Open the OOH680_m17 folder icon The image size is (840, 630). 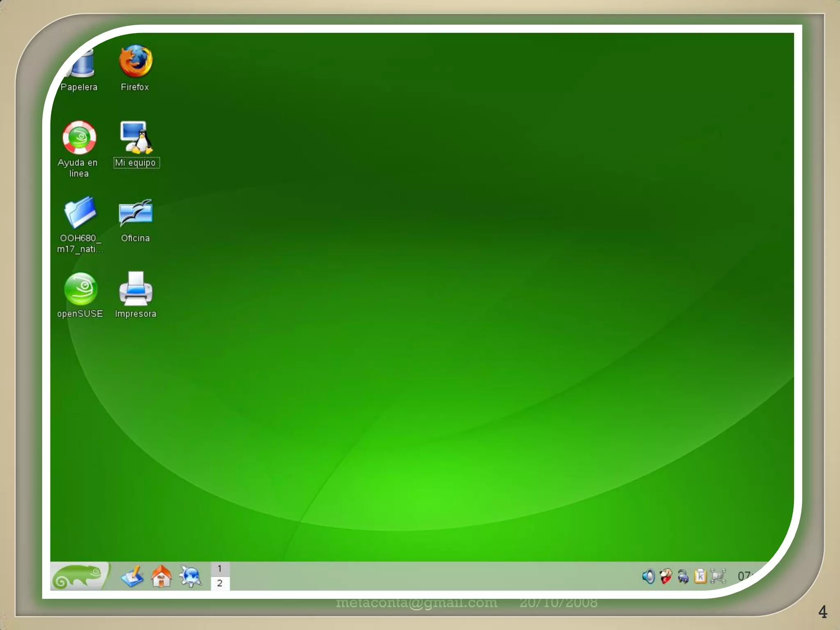coord(80,212)
